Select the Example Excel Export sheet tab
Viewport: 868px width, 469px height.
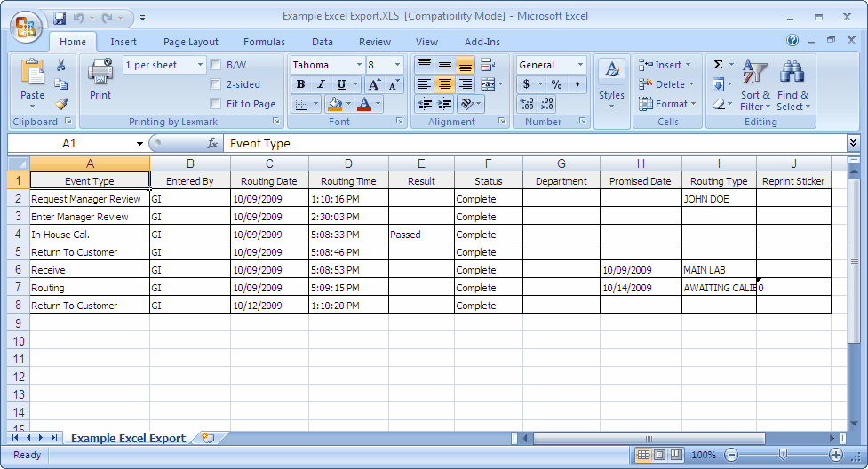tap(128, 438)
